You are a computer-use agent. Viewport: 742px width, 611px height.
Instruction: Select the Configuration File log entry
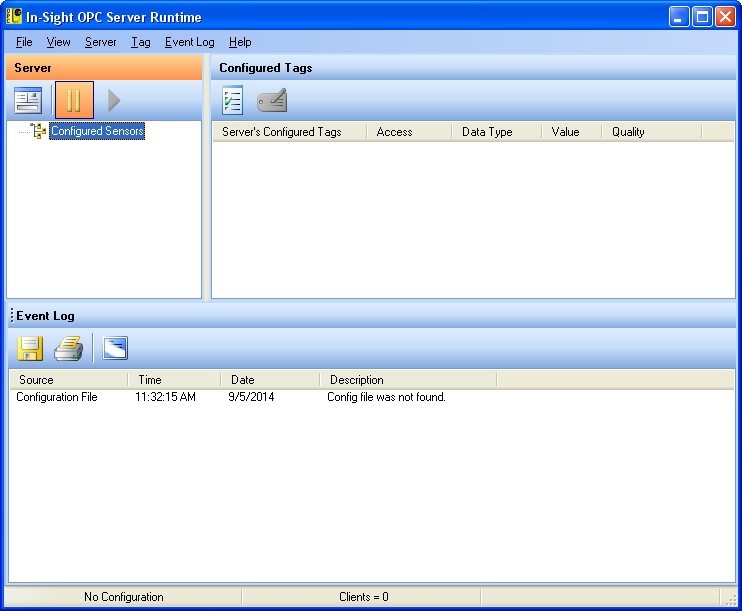click(x=57, y=397)
